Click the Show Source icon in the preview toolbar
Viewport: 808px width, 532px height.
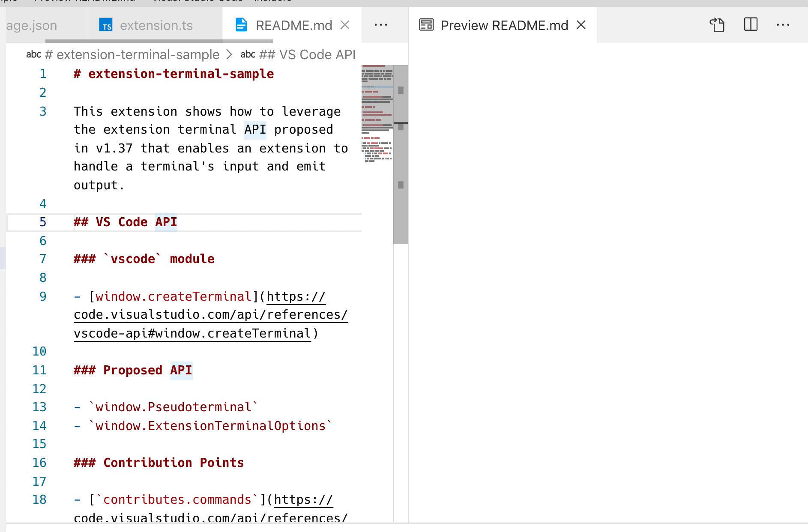click(717, 25)
